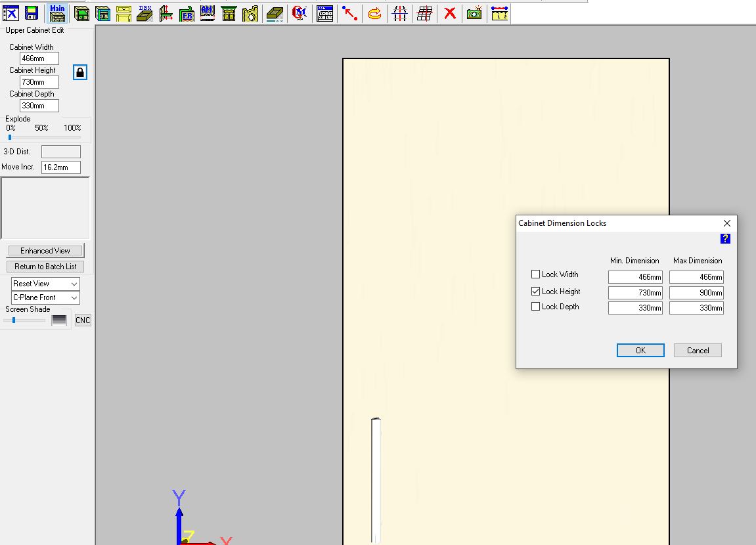756x545 pixels.
Task: Click the EB edge banding icon
Action: click(187, 13)
